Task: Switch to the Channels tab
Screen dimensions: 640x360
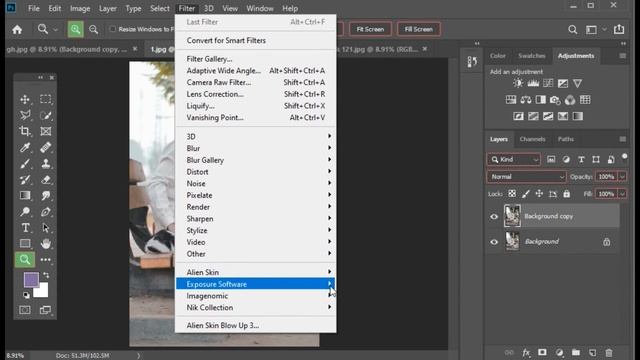Action: tap(532, 139)
